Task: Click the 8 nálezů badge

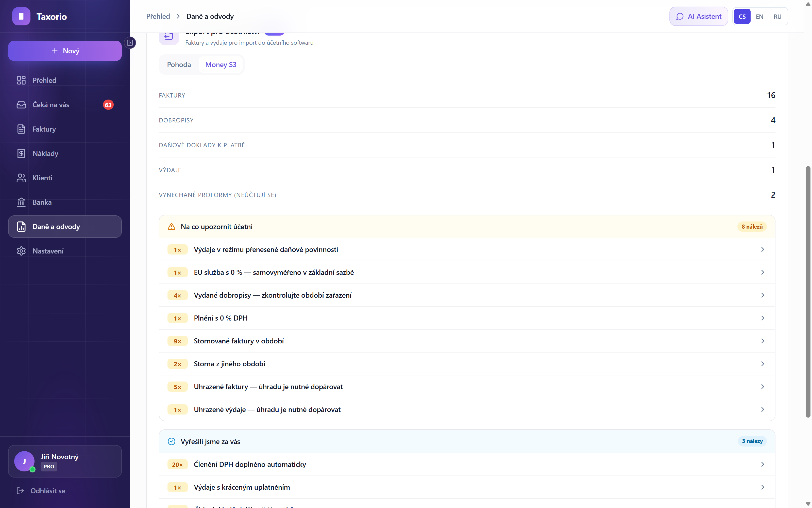Action: [x=752, y=227]
